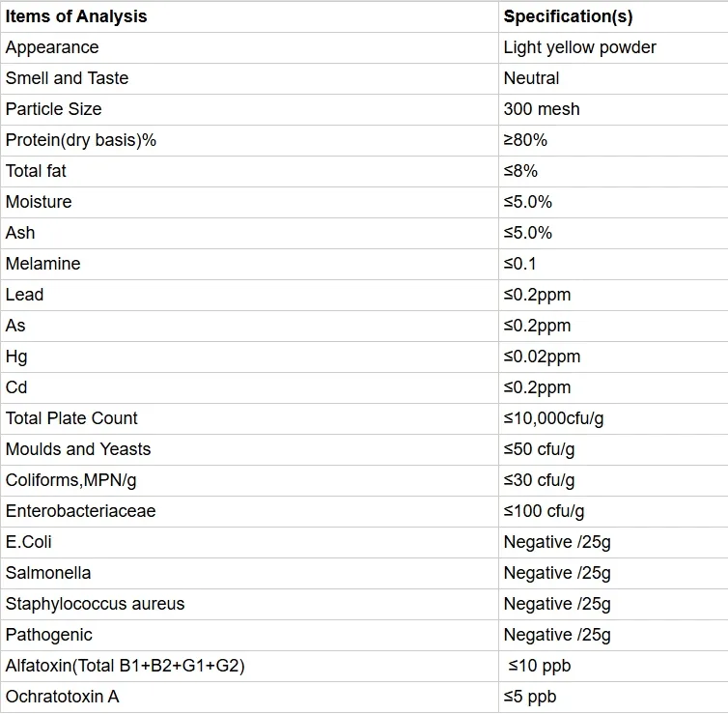Click the "Coliforms,MPN/g" row label
728x714 pixels.
pos(70,480)
